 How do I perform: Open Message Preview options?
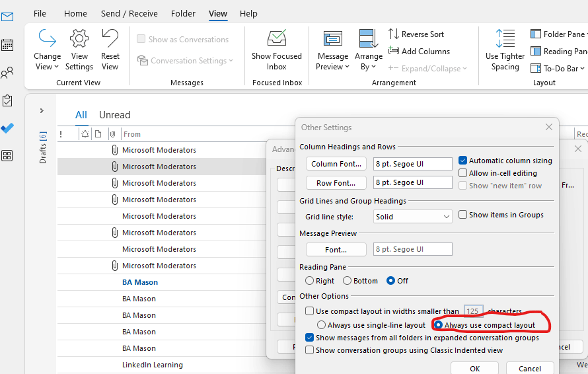(332, 50)
